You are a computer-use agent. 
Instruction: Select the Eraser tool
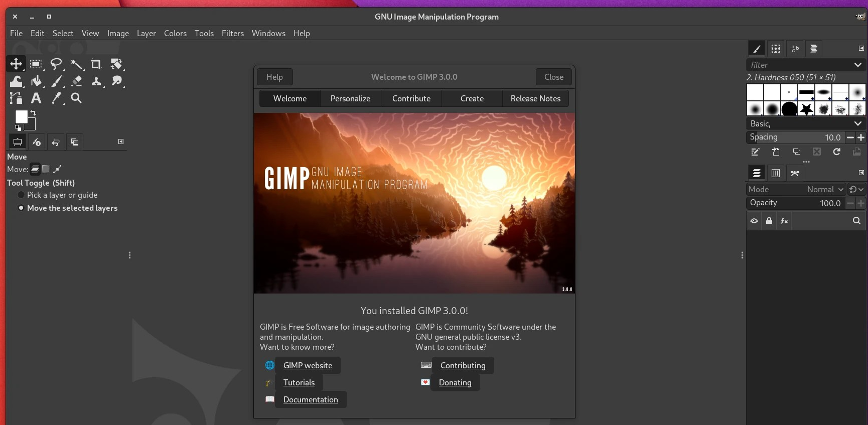(x=76, y=81)
